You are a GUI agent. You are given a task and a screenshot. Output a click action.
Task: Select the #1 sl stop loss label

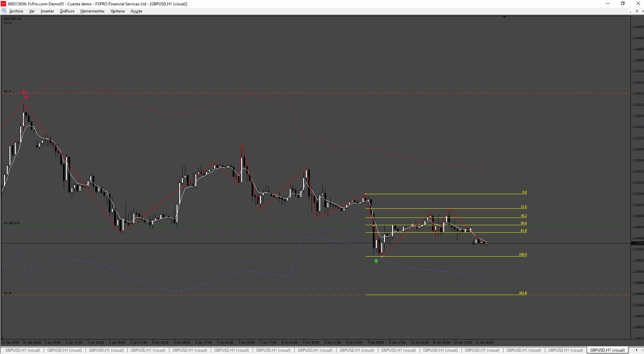[7, 91]
